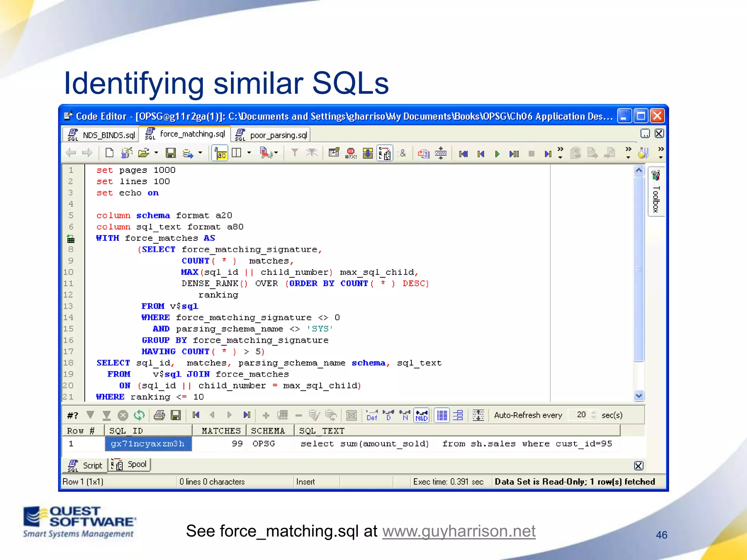This screenshot has height=560, width=747.
Task: Run the script with green play icon
Action: click(x=497, y=154)
